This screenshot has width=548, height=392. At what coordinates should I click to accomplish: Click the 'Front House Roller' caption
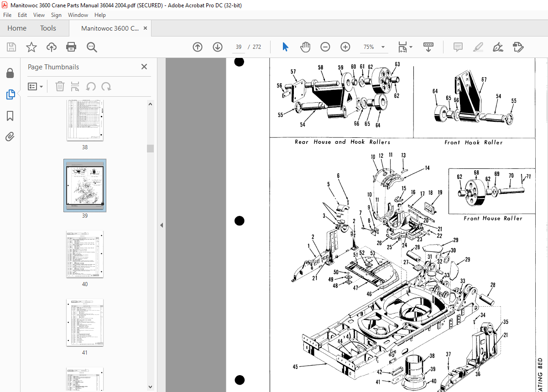493,218
